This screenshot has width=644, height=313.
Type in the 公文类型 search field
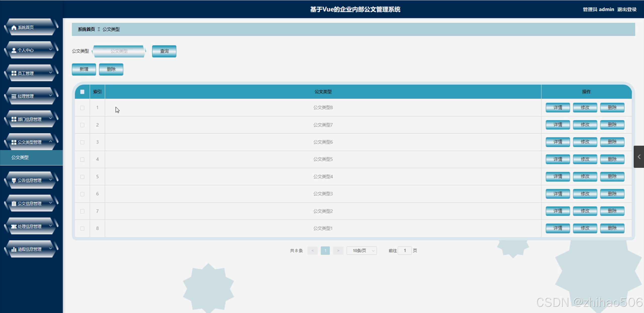pos(119,51)
